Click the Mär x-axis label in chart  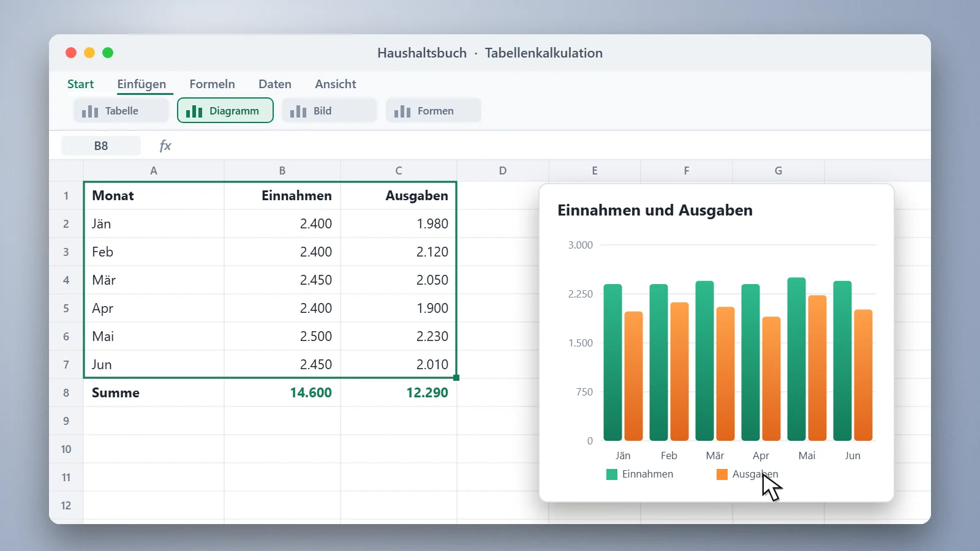[x=715, y=455]
